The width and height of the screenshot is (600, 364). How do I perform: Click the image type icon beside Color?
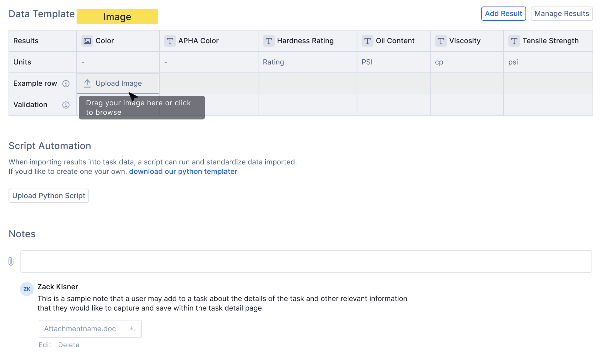click(87, 41)
